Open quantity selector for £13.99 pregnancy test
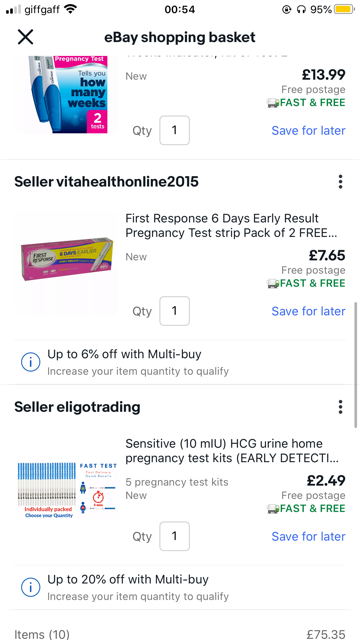The width and height of the screenshot is (360, 640). pos(174,131)
